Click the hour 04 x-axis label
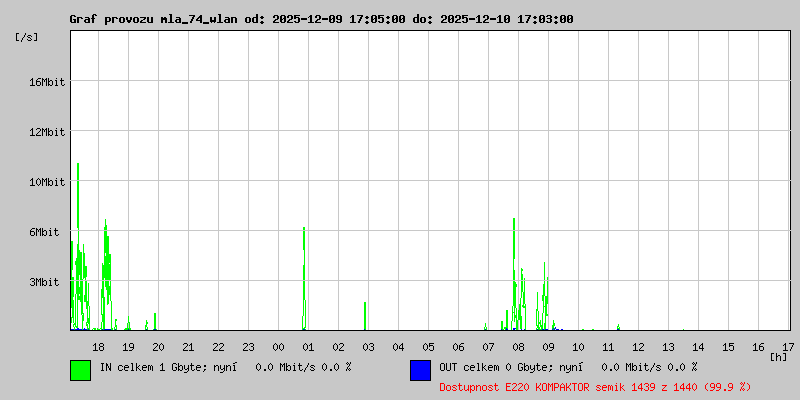This screenshot has height=400, width=800. click(x=398, y=347)
